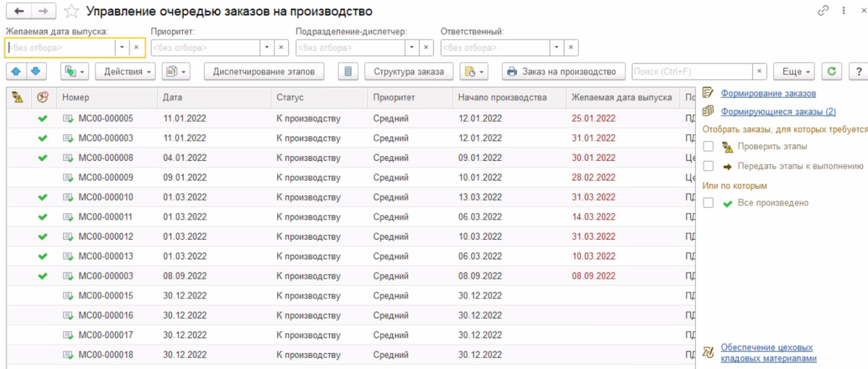Click green checkmark on MC00-000012 row

click(43, 237)
